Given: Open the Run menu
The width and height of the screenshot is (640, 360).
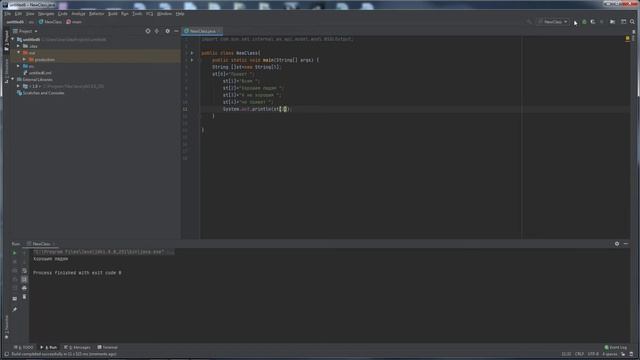Looking at the screenshot, I should (x=125, y=14).
